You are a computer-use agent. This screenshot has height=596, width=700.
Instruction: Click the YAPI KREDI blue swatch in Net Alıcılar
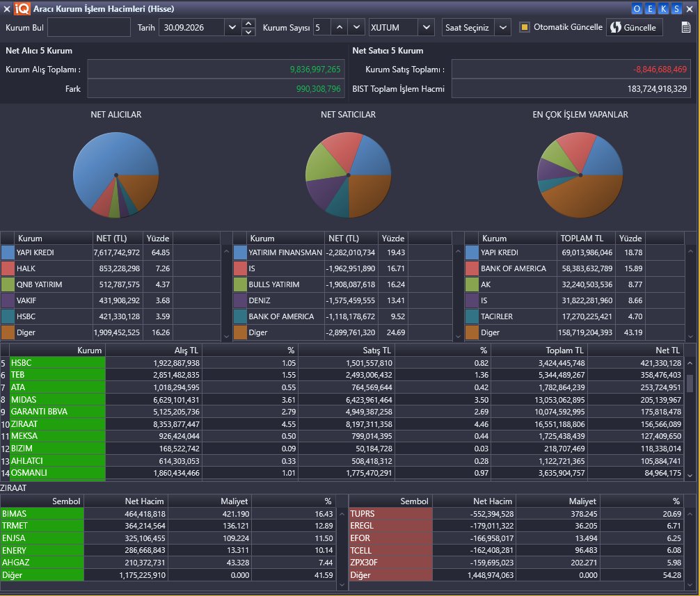point(8,252)
